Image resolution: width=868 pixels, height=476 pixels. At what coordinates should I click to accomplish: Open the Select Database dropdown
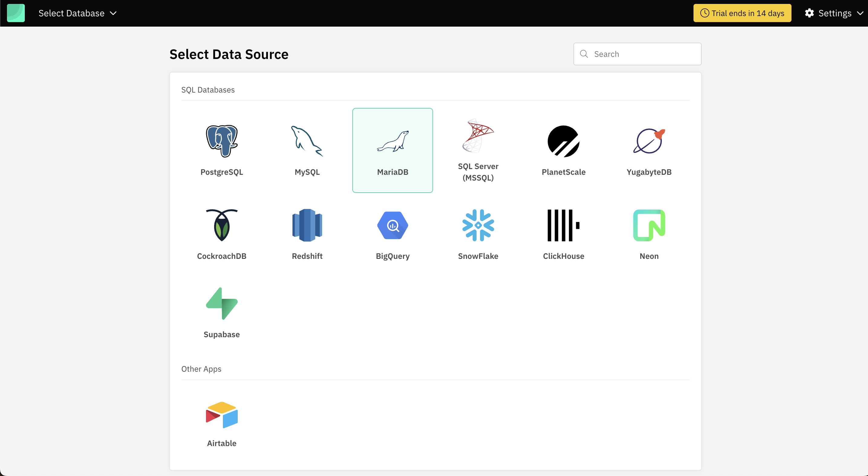77,13
